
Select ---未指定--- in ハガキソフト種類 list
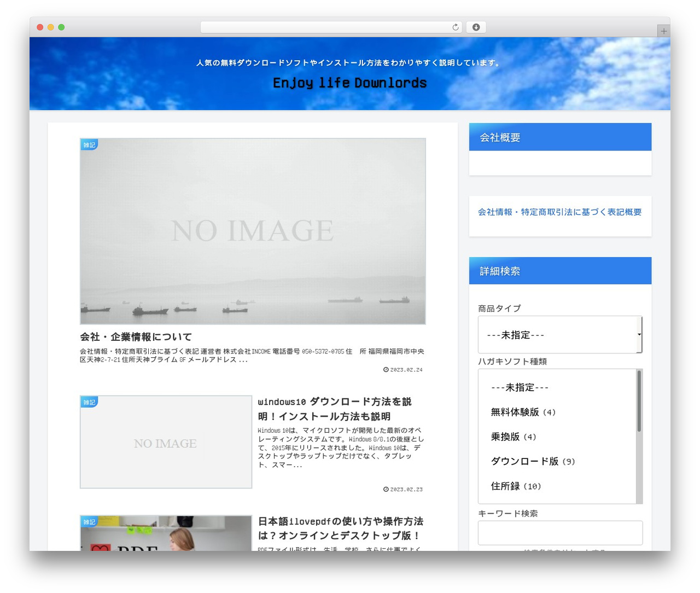520,388
